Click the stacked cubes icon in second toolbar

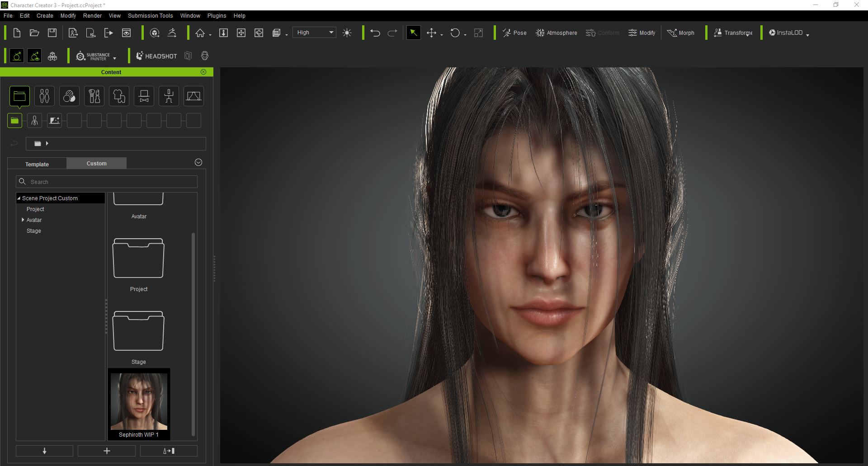[x=52, y=56]
